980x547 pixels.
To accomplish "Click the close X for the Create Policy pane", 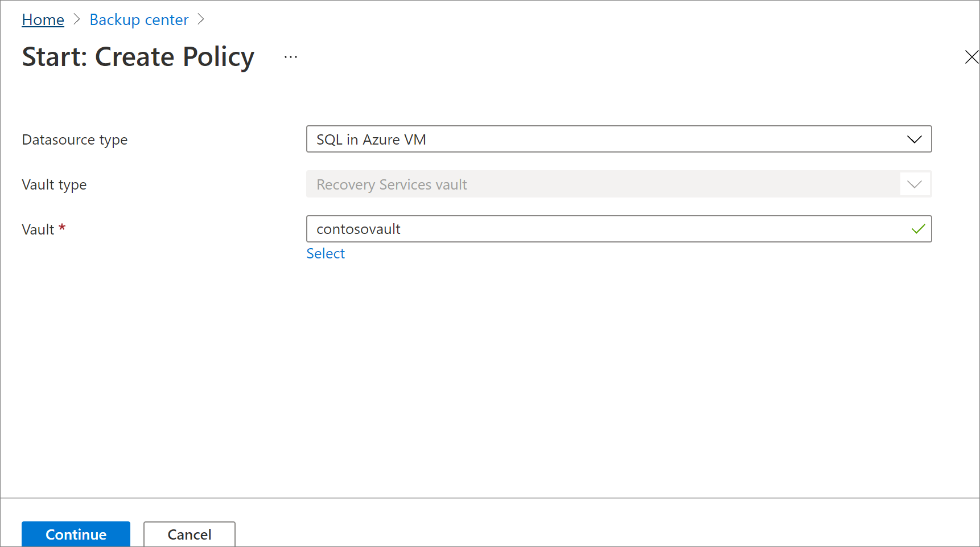I will point(971,56).
